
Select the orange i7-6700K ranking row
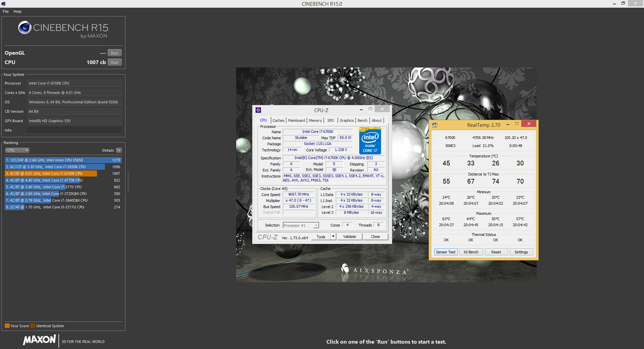pyautogui.click(x=63, y=173)
